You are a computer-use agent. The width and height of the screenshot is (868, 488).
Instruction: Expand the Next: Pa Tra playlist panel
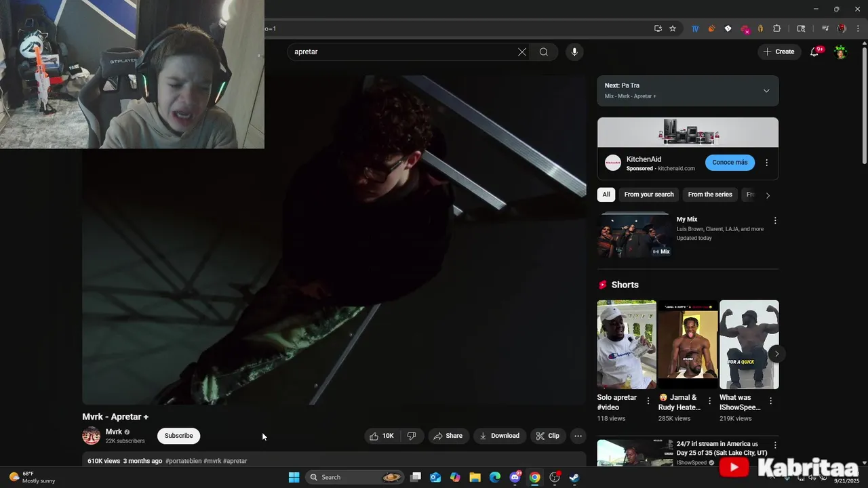[766, 91]
